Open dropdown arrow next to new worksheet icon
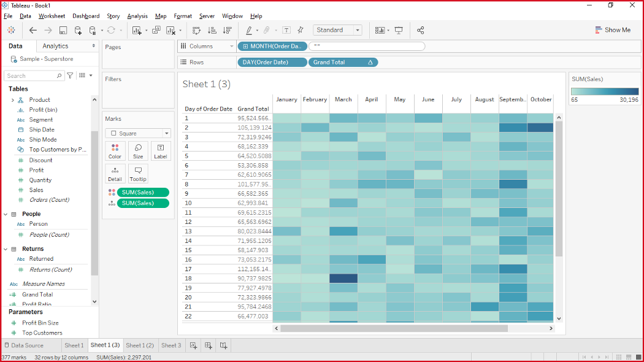This screenshot has width=644, height=362. [146, 31]
